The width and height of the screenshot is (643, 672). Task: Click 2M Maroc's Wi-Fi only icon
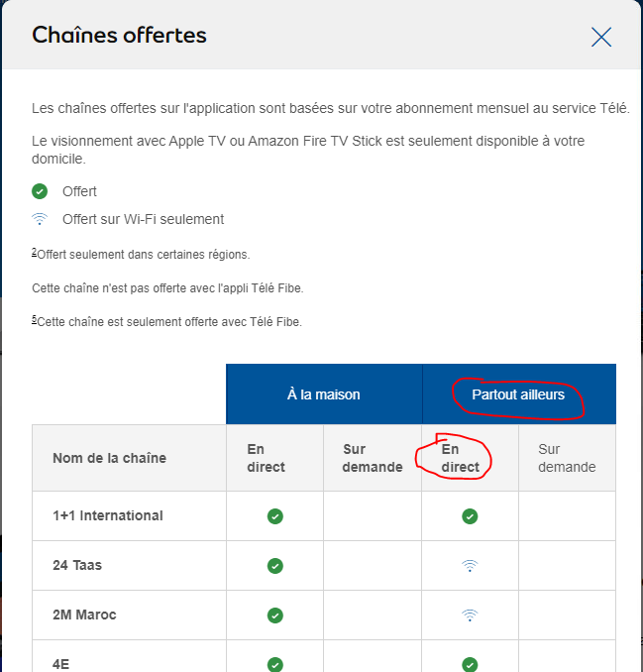tap(471, 616)
